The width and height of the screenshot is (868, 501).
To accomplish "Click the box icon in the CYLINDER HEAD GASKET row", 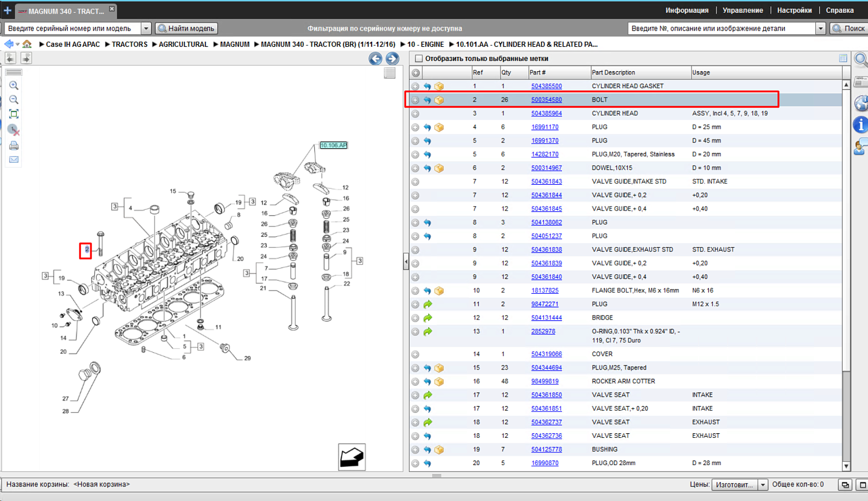I will tap(439, 86).
